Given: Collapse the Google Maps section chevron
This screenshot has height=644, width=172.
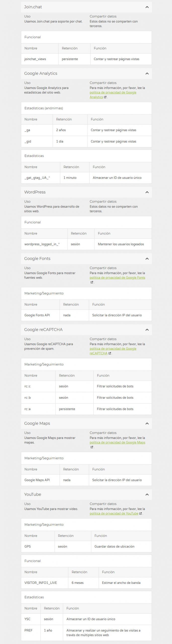Looking at the screenshot, I should tap(147, 424).
